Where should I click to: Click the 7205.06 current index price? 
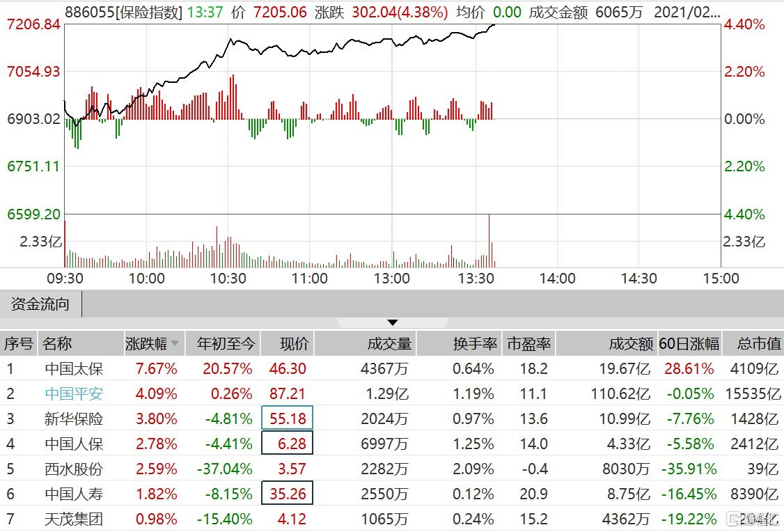[280, 12]
